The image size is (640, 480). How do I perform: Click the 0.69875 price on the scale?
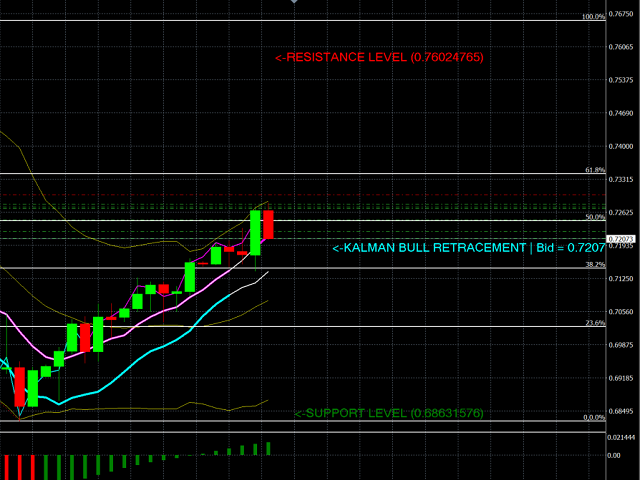pyautogui.click(x=621, y=345)
